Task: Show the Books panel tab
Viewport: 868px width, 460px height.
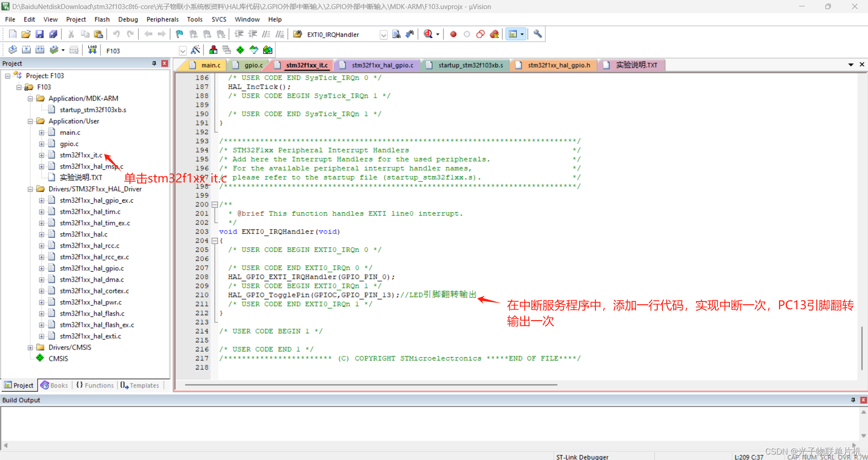Action: (x=54, y=385)
